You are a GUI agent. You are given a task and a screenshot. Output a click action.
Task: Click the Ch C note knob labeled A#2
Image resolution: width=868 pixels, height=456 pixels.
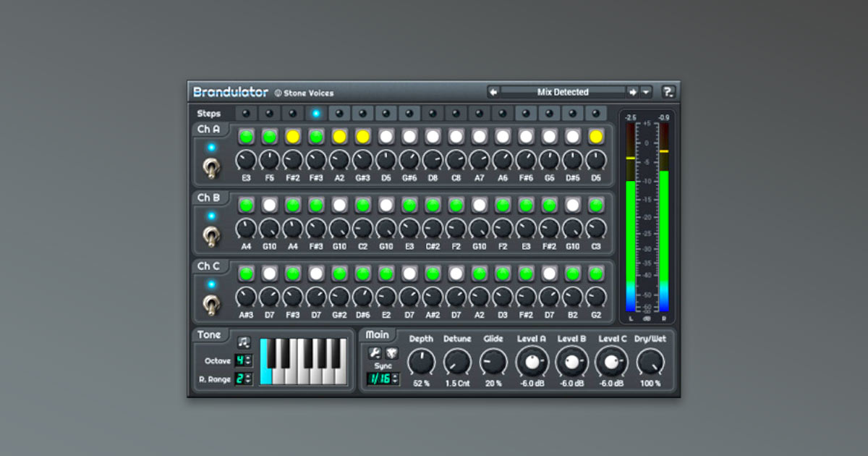coord(433,297)
